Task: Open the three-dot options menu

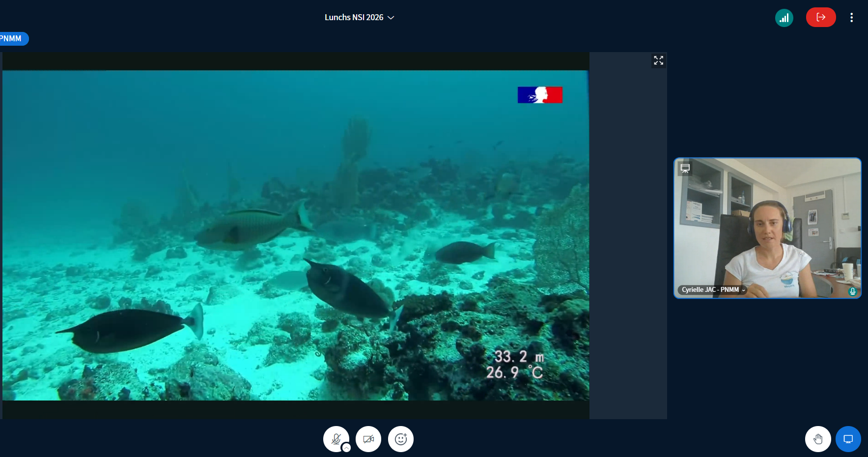Action: tap(851, 18)
